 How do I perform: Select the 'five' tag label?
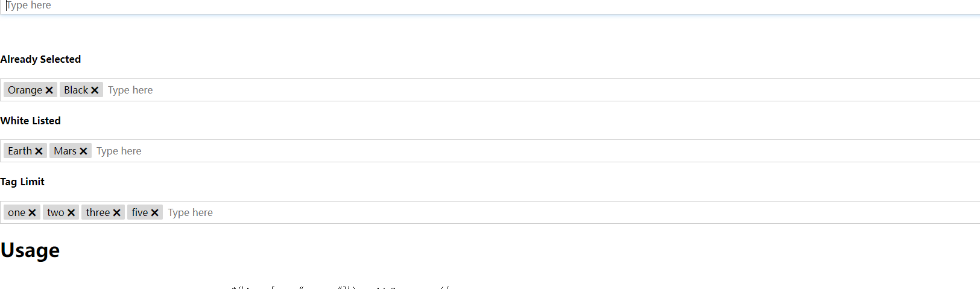coord(140,212)
